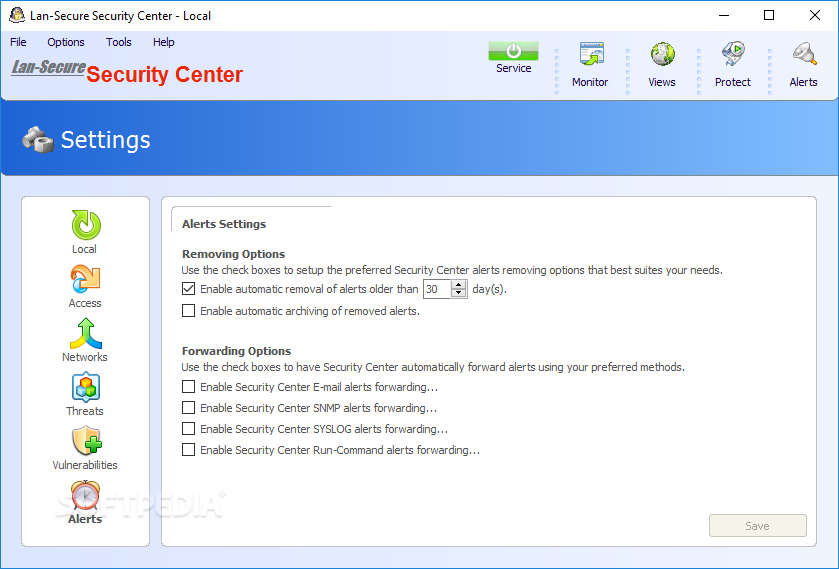Enable SYSLOG alerts forwarding checkbox
Screen dimensions: 839x569
pyautogui.click(x=188, y=429)
